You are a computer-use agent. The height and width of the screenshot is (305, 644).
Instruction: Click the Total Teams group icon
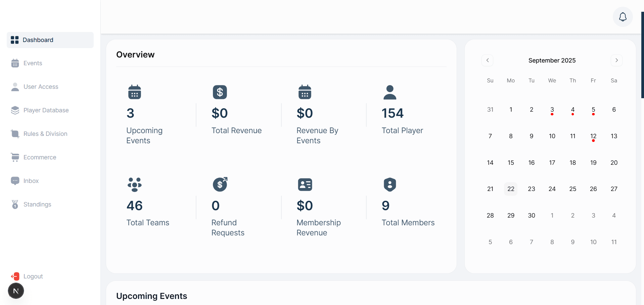[134, 185]
